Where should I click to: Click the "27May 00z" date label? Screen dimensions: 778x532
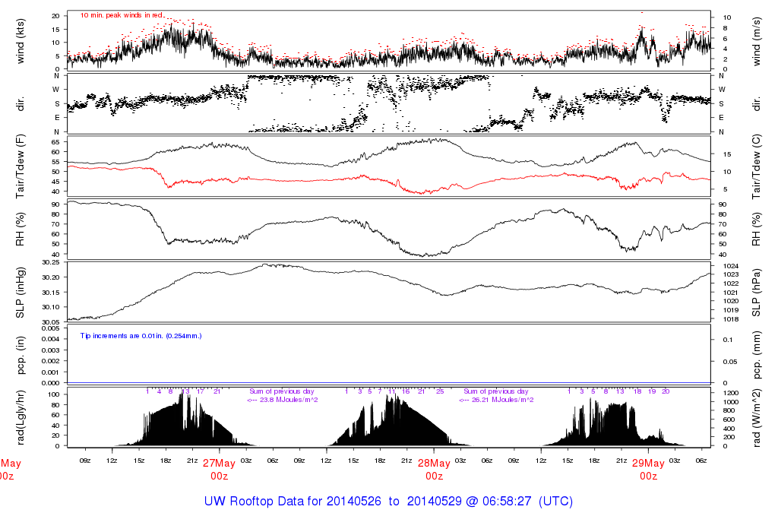pos(219,470)
